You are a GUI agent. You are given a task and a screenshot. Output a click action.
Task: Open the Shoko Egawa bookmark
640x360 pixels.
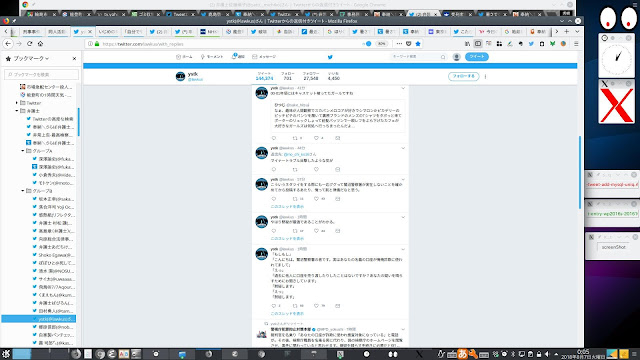pos(53,255)
